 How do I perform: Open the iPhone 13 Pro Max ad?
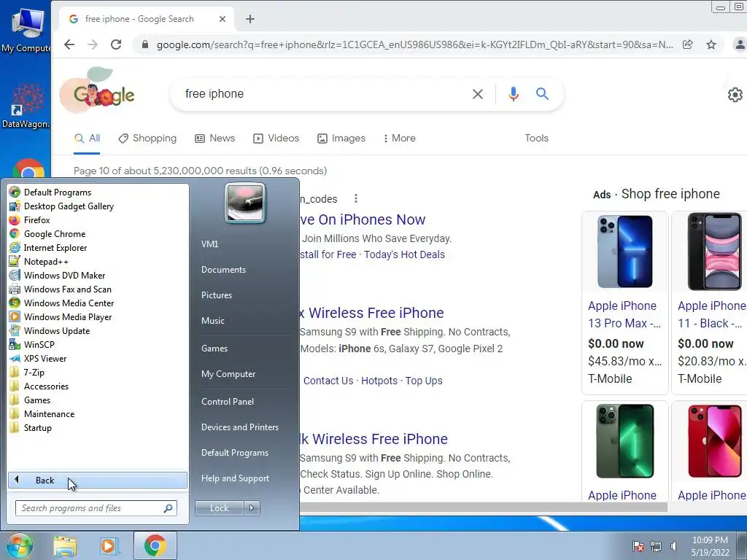tap(624, 303)
